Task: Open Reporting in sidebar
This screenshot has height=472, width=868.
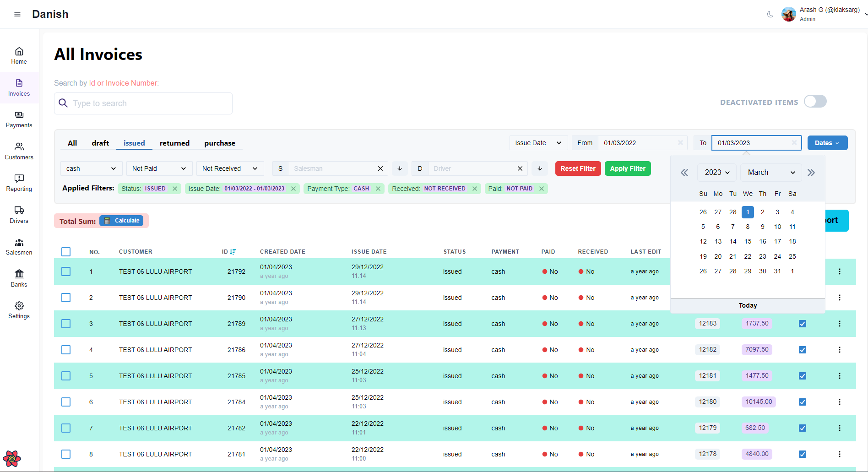Action: click(19, 183)
